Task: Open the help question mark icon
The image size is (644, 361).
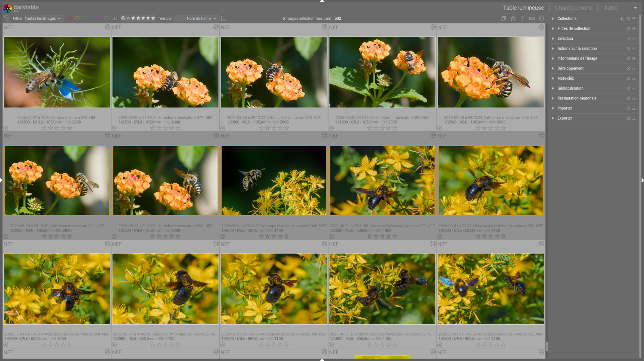Action: coord(522,18)
